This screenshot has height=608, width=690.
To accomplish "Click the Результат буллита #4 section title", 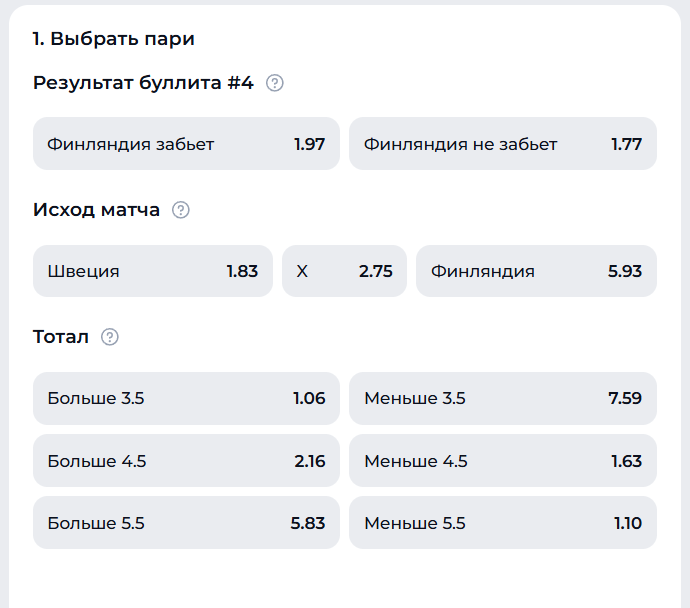I will [143, 83].
